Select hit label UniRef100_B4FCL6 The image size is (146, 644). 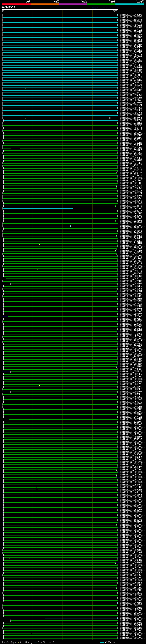pos(131,65)
